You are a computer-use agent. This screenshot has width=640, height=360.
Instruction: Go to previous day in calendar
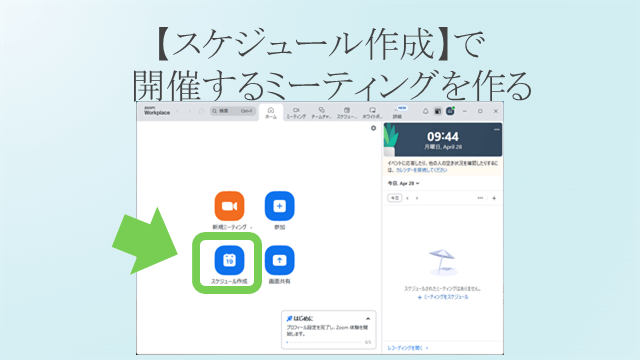click(x=407, y=198)
